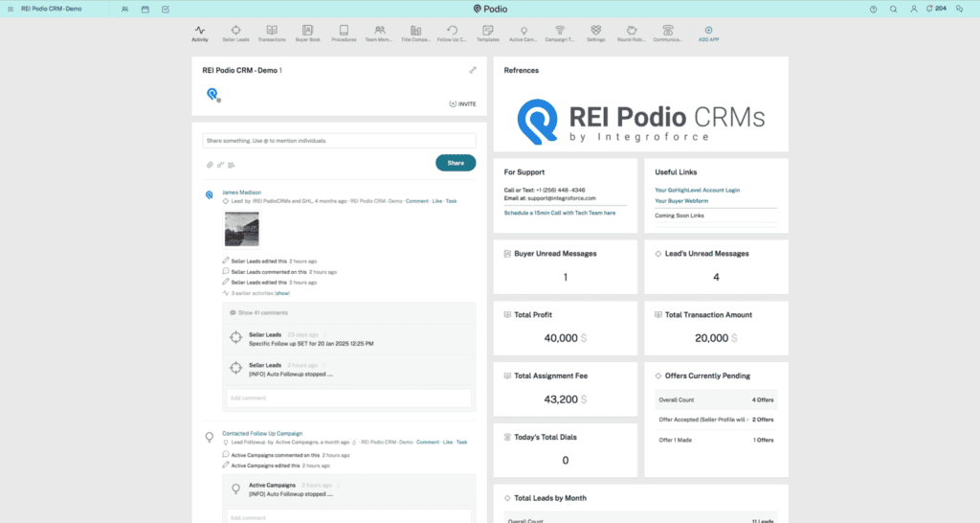This screenshot has height=523, width=980.
Task: Open the Seller Leads app
Action: [235, 34]
